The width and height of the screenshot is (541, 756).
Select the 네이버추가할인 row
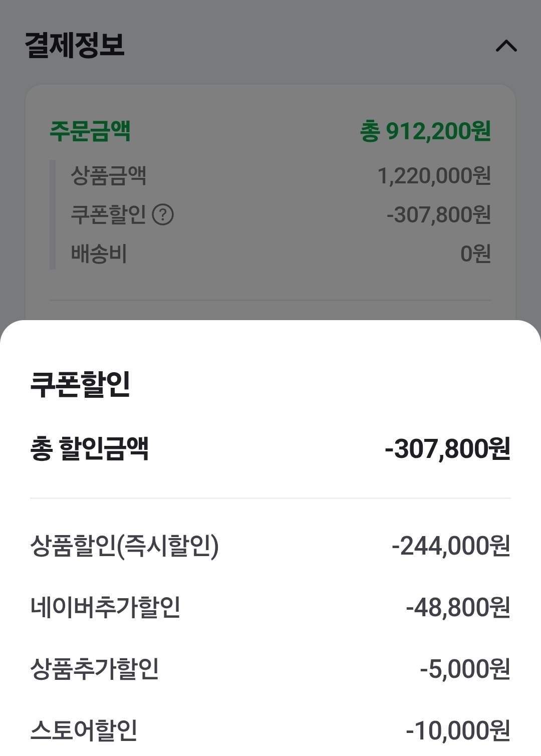[105, 607]
